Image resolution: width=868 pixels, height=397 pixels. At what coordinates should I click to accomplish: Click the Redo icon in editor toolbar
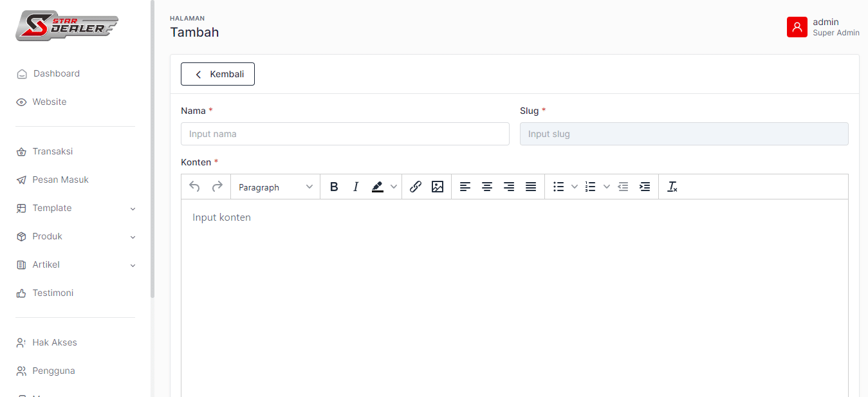pos(217,187)
